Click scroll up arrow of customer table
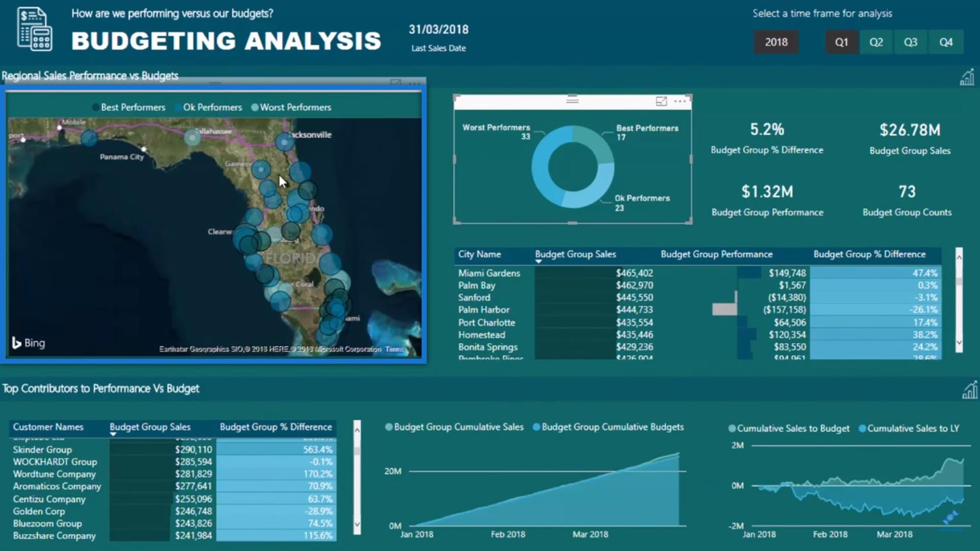Viewport: 980px width, 551px height. tap(357, 429)
